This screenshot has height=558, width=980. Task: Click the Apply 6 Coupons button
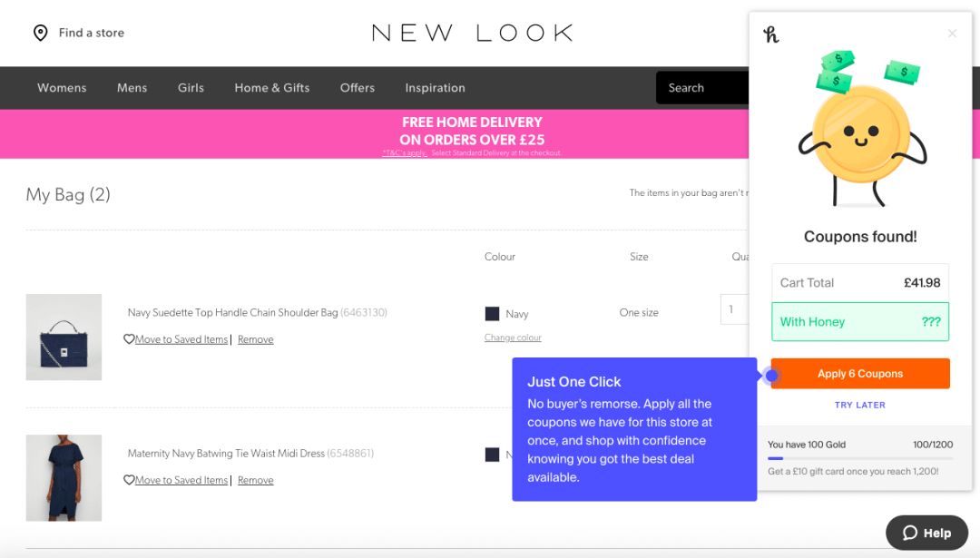click(860, 374)
